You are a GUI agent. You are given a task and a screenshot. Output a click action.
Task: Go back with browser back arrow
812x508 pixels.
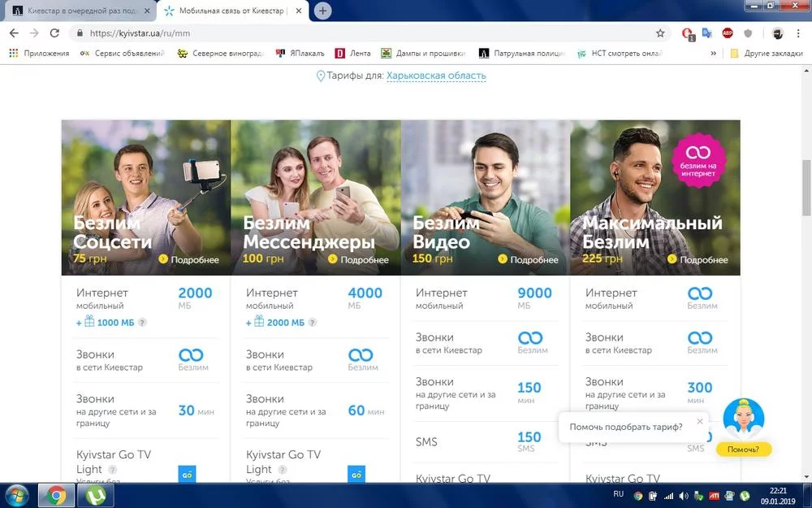tap(14, 33)
